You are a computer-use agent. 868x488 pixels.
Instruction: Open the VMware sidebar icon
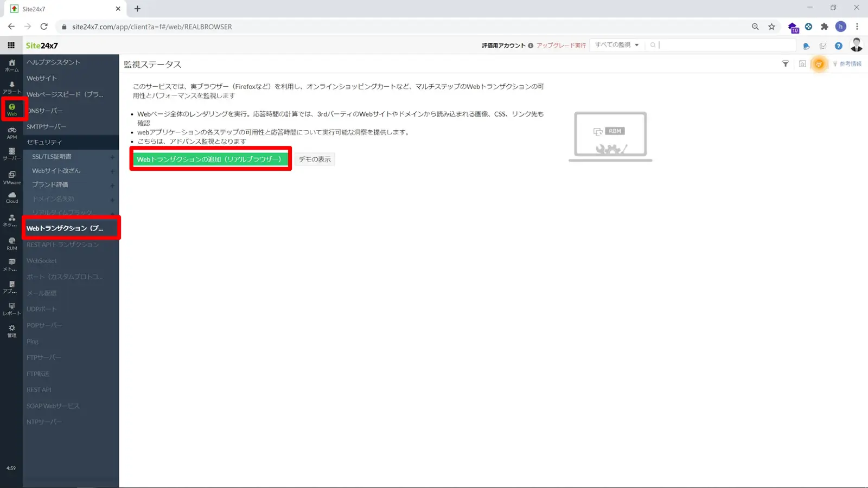pyautogui.click(x=11, y=178)
